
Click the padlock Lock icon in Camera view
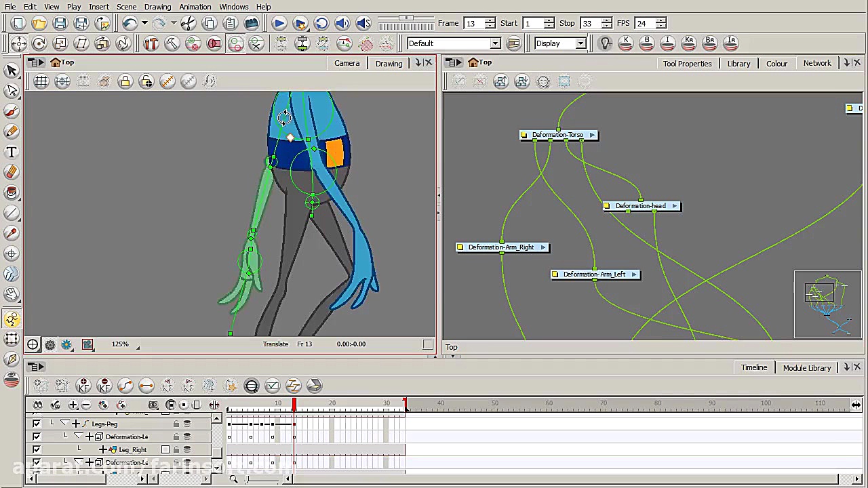[125, 82]
